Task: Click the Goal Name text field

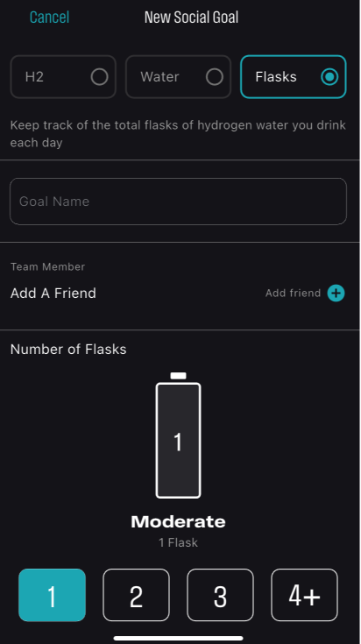Action: [x=178, y=202]
